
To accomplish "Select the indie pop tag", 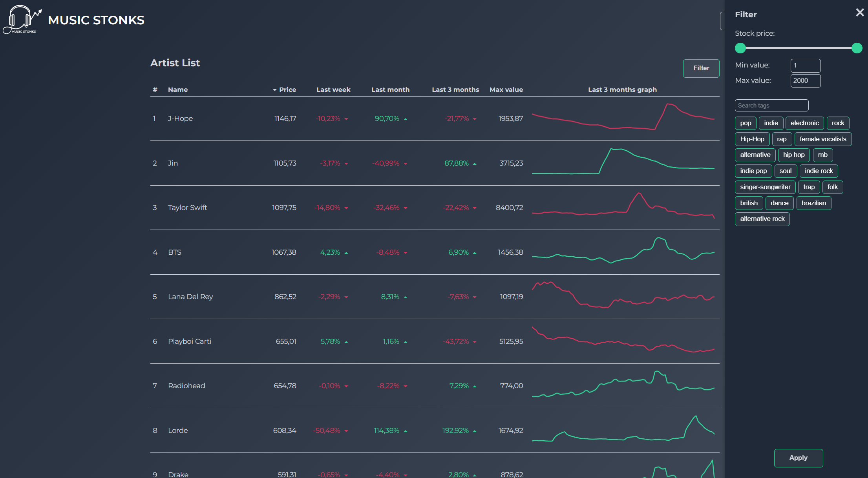I will 753,171.
